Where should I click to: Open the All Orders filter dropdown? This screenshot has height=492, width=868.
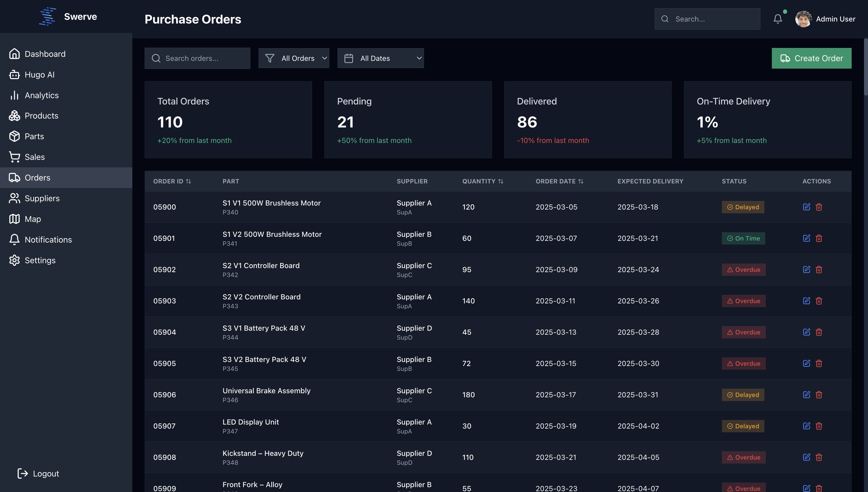coord(294,58)
